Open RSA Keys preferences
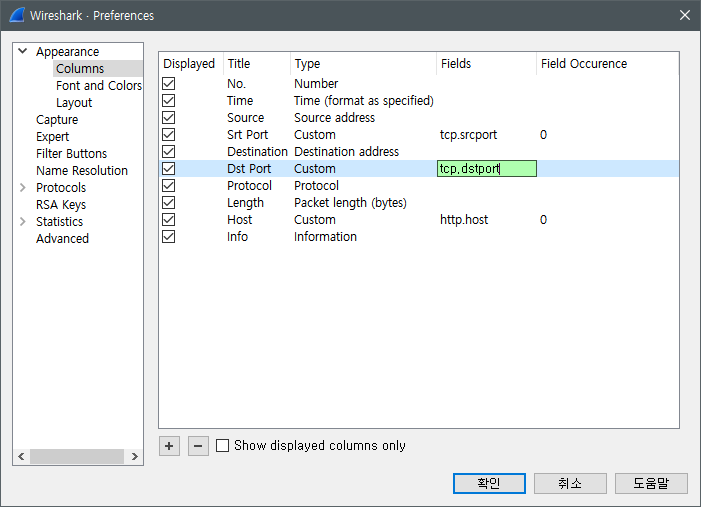 coord(61,204)
